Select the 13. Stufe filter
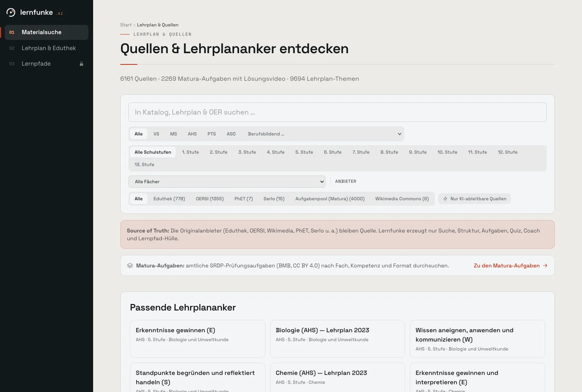Viewport: 582px width, 392px height. pos(144,165)
